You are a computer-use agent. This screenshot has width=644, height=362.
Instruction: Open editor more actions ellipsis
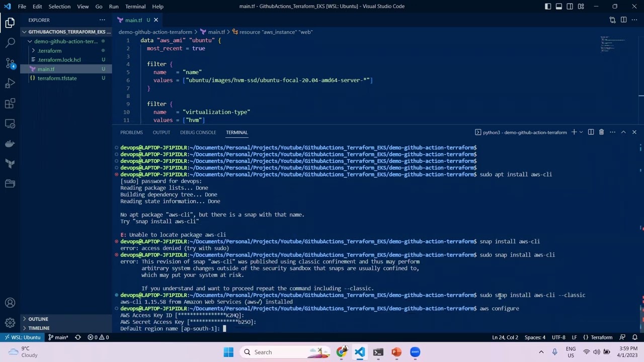[x=634, y=20]
